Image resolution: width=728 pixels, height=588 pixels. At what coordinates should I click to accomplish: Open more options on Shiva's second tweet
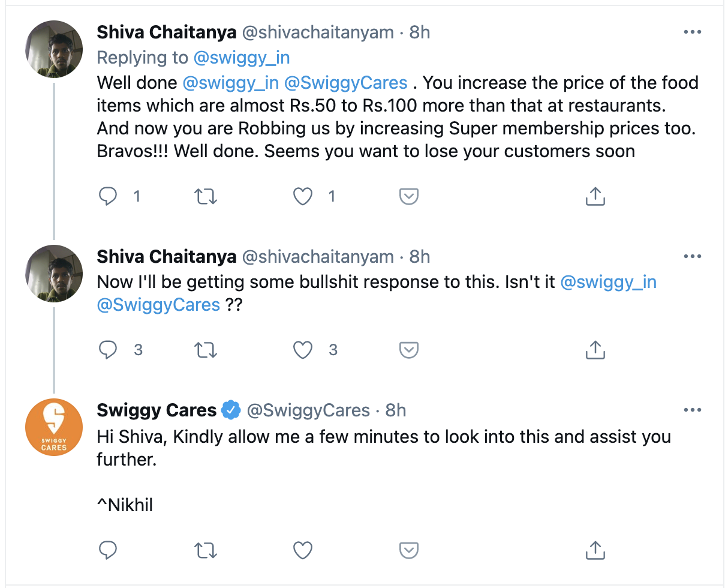coord(692,257)
